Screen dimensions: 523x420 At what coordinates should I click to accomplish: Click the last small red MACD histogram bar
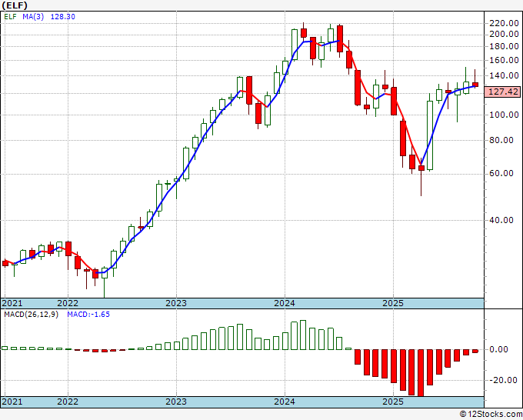pos(475,351)
